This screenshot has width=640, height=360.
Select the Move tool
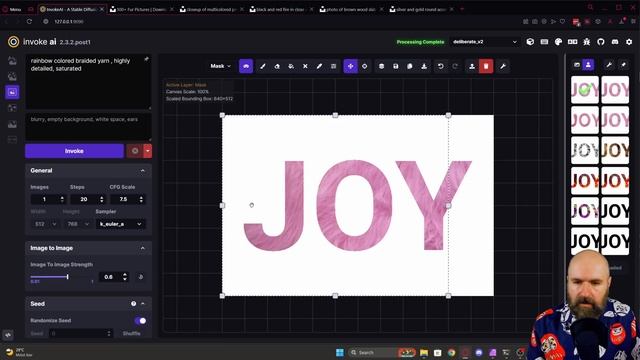click(351, 66)
